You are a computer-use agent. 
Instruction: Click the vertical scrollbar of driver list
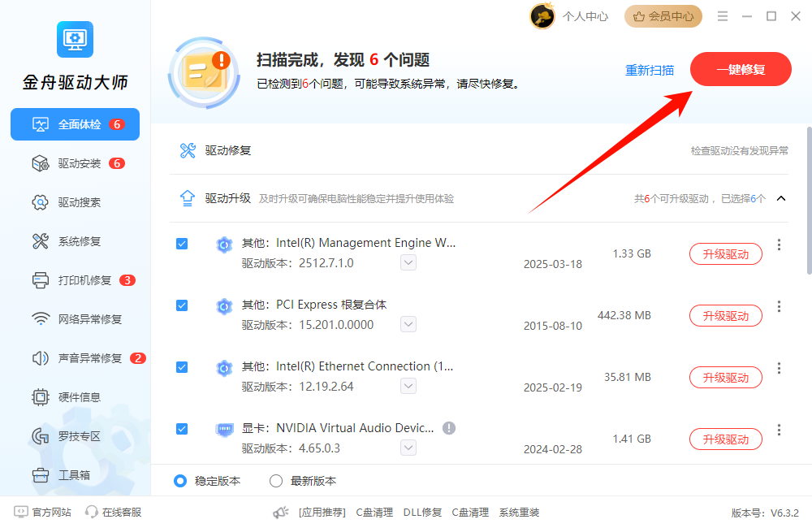[809, 201]
